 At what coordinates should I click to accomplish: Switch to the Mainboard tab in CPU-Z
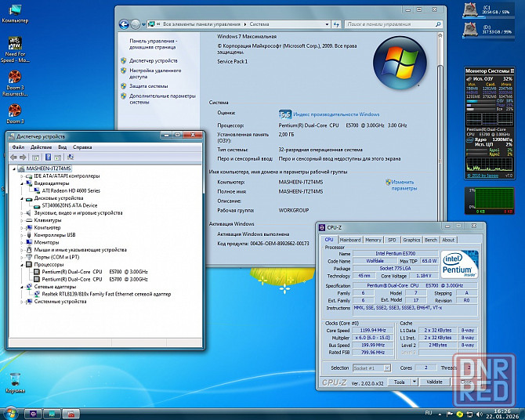pos(350,240)
